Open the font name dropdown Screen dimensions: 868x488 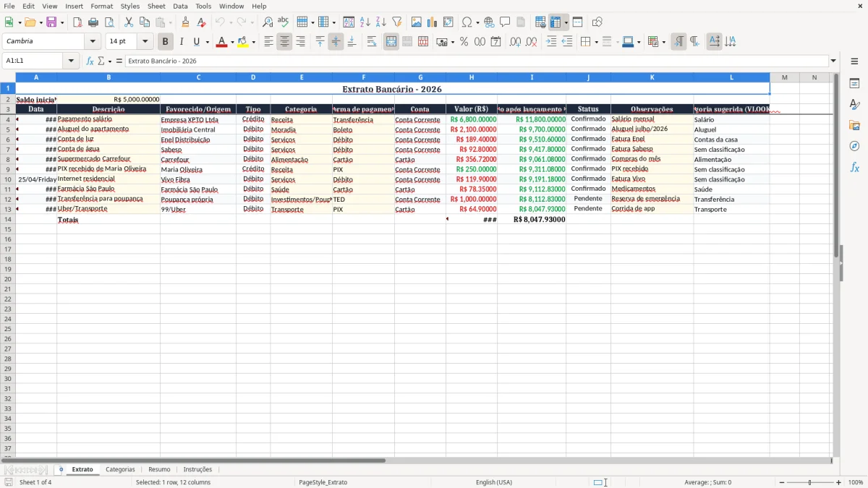tap(93, 42)
